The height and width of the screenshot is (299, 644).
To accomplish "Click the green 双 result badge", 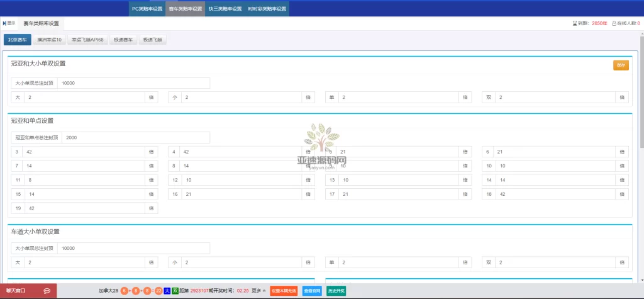I will [175, 291].
